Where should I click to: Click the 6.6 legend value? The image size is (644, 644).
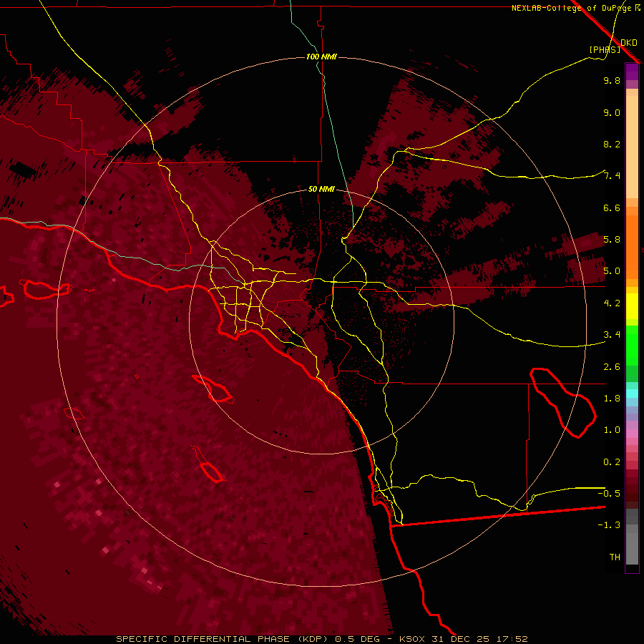(x=612, y=208)
